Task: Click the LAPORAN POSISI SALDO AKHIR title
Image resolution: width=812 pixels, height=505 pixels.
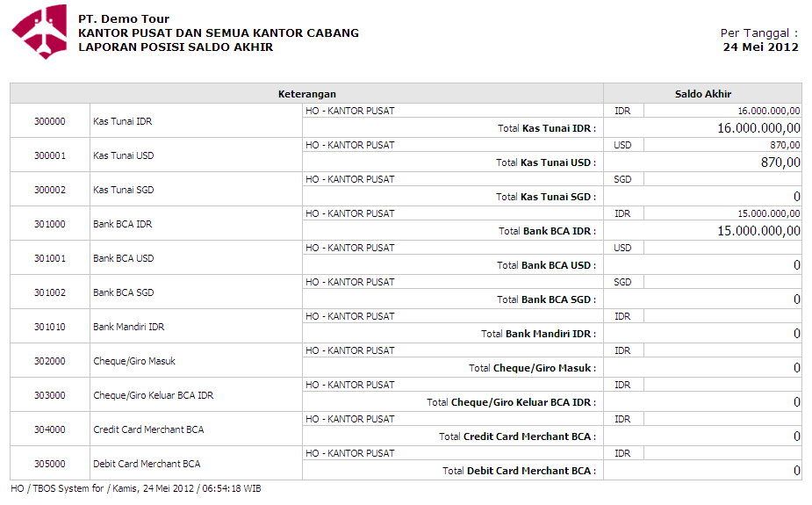Action: coord(176,47)
